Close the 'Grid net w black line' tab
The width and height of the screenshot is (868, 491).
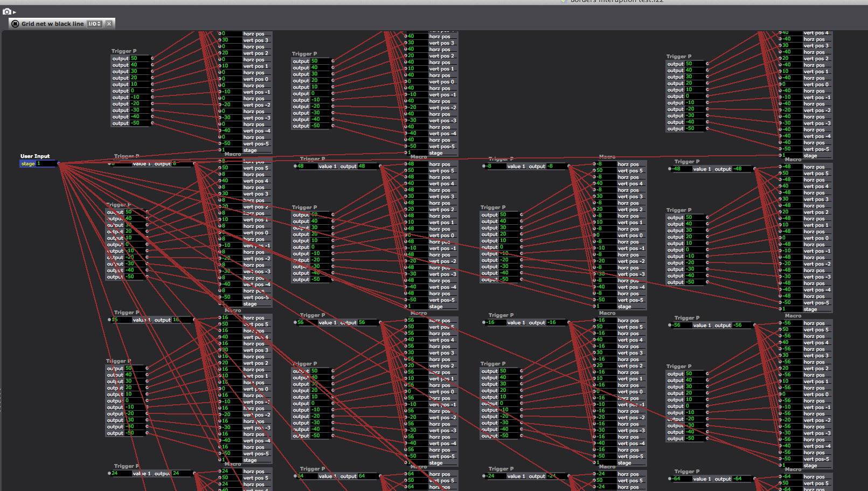(109, 24)
